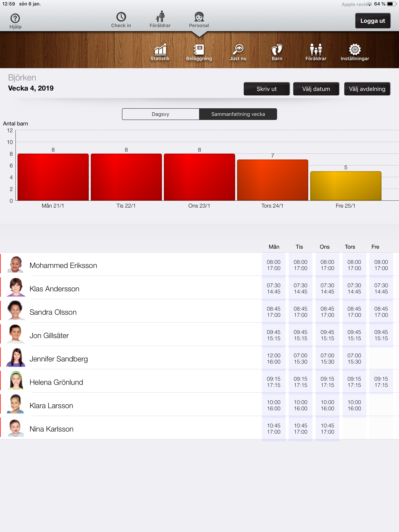Select the name Mohammed Eriksson

(63, 265)
